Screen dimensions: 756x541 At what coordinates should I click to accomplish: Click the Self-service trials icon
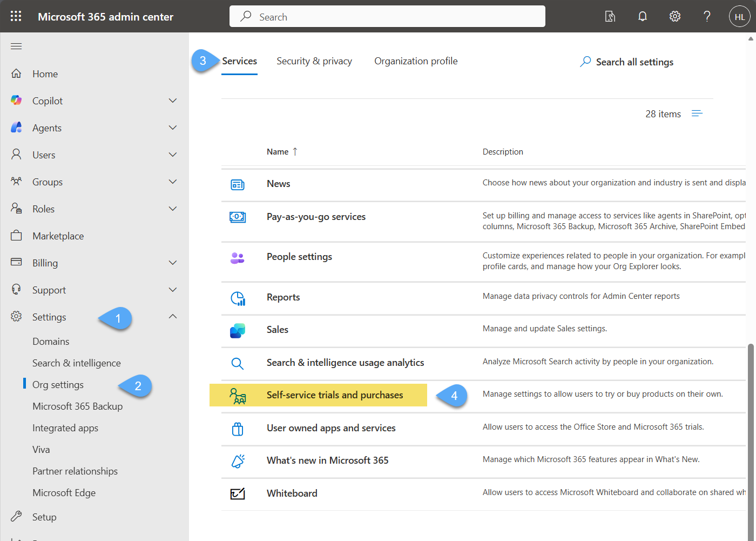[238, 396]
